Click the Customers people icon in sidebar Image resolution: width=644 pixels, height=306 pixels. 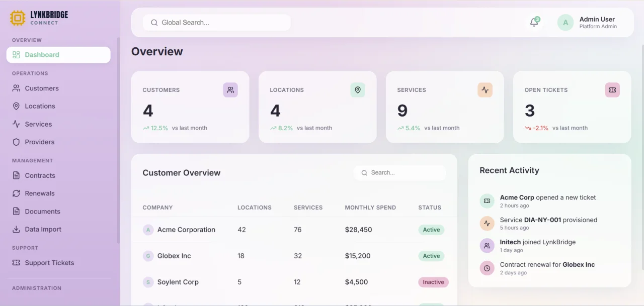point(16,88)
